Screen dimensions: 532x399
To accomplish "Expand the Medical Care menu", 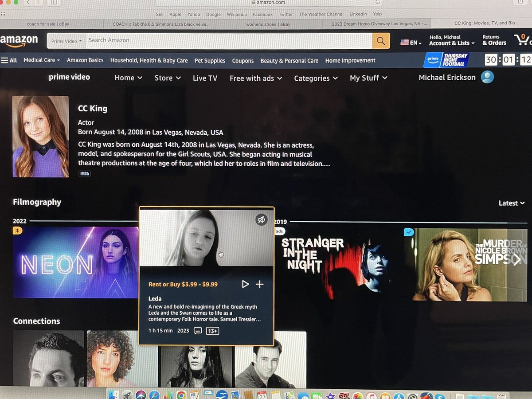I will pos(42,60).
